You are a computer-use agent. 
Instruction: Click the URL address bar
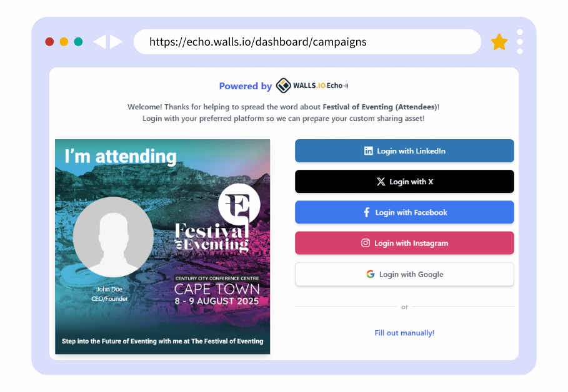click(x=307, y=42)
